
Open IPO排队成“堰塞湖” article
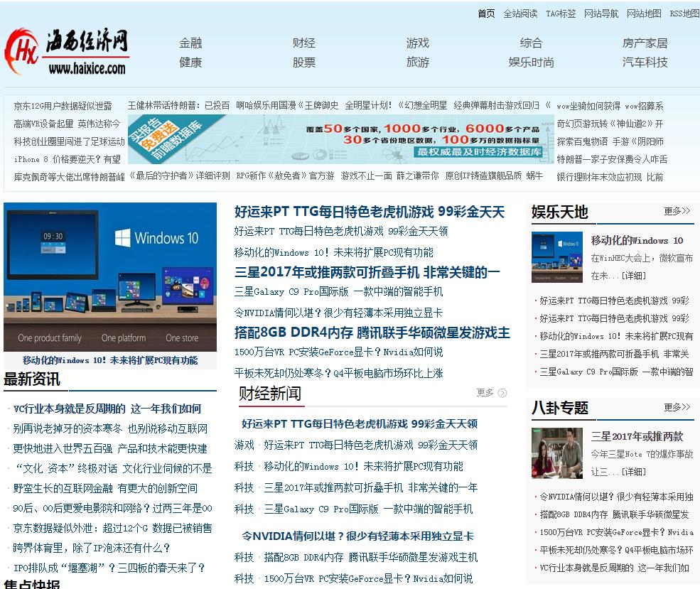click(x=109, y=568)
